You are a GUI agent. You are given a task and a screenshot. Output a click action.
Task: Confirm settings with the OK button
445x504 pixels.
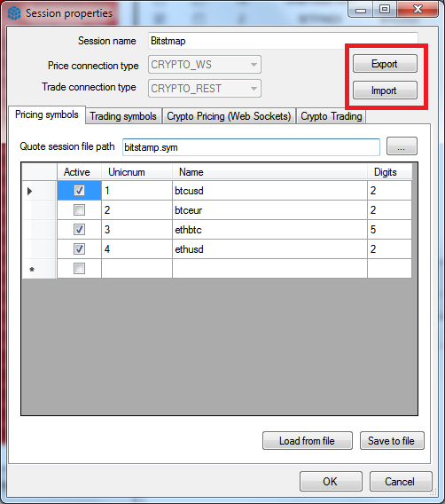(331, 482)
